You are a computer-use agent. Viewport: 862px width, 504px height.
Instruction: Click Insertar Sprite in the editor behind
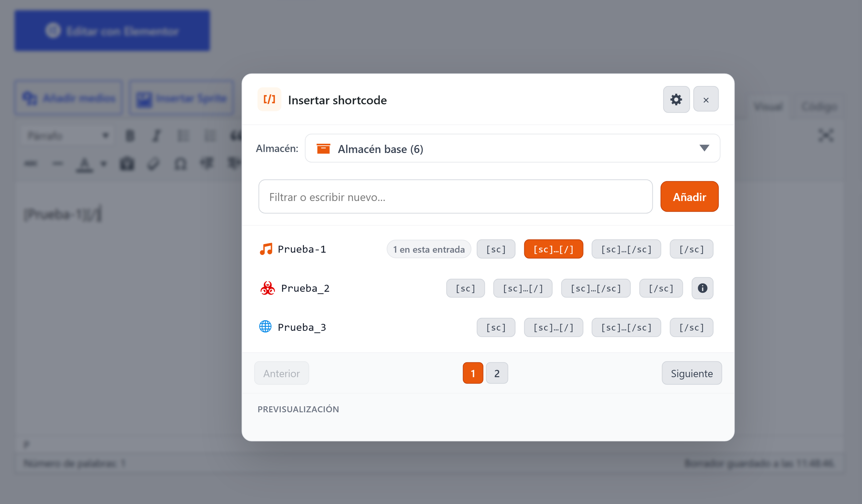click(x=181, y=98)
